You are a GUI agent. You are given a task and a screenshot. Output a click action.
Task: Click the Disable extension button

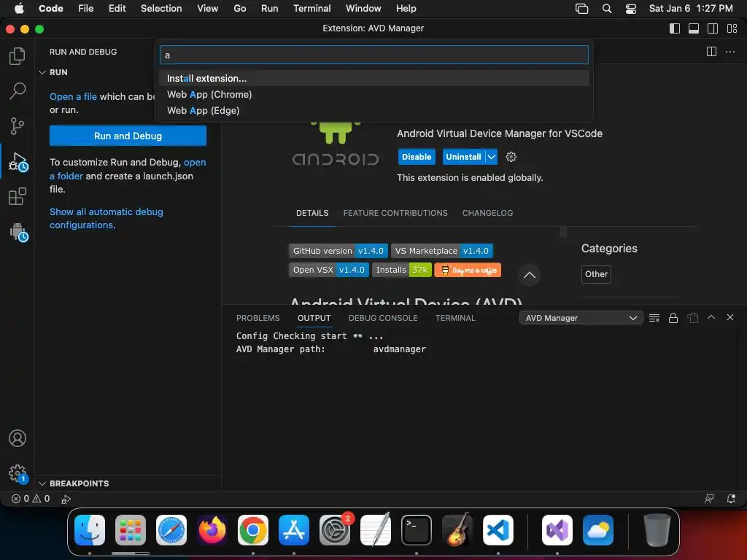(417, 157)
